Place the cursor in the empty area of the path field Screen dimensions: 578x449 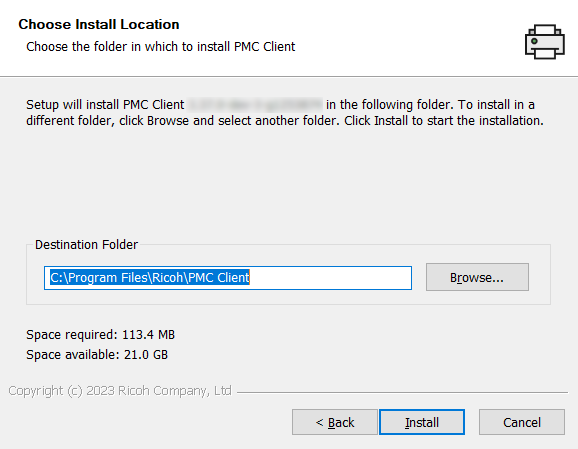330,278
